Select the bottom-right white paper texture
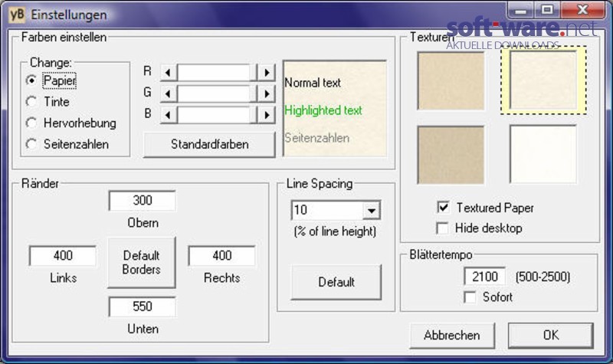This screenshot has height=364, width=613. point(543,154)
